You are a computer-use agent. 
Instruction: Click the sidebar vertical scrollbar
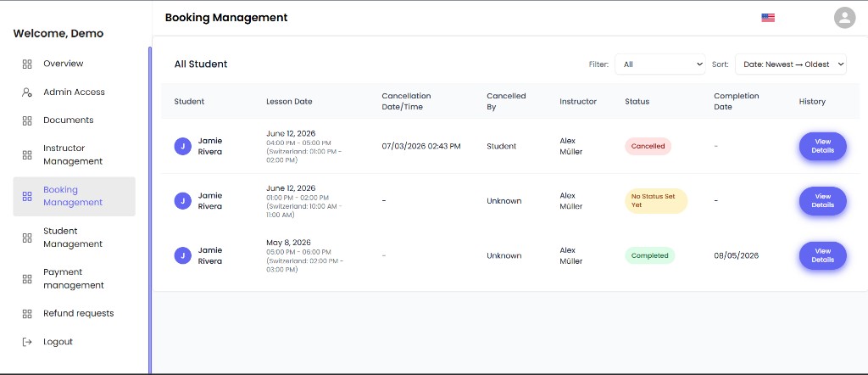150,210
